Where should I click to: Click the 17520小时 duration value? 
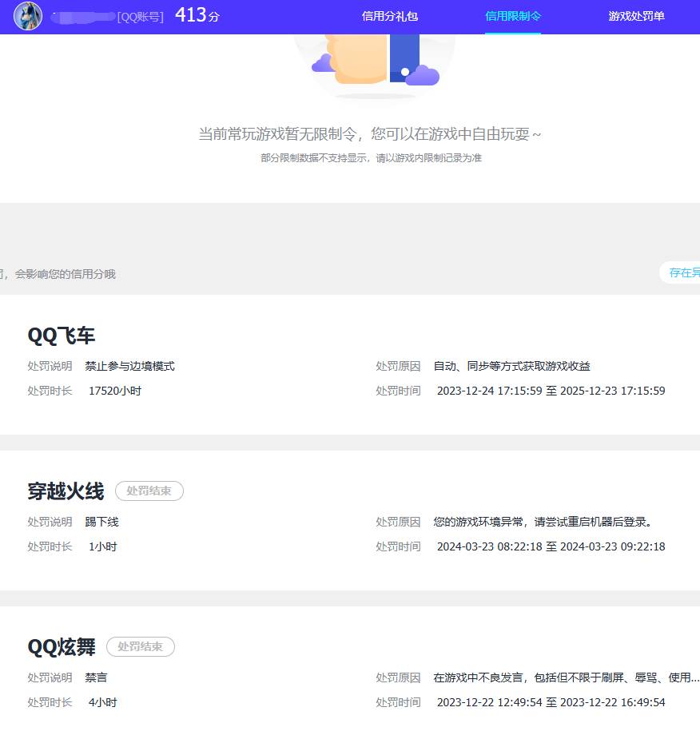coord(114,391)
